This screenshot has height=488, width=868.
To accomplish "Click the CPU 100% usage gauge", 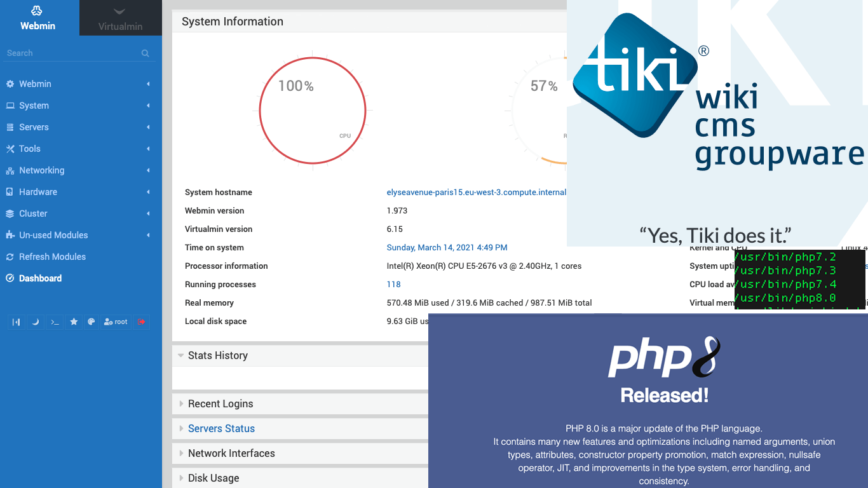I will 313,111.
